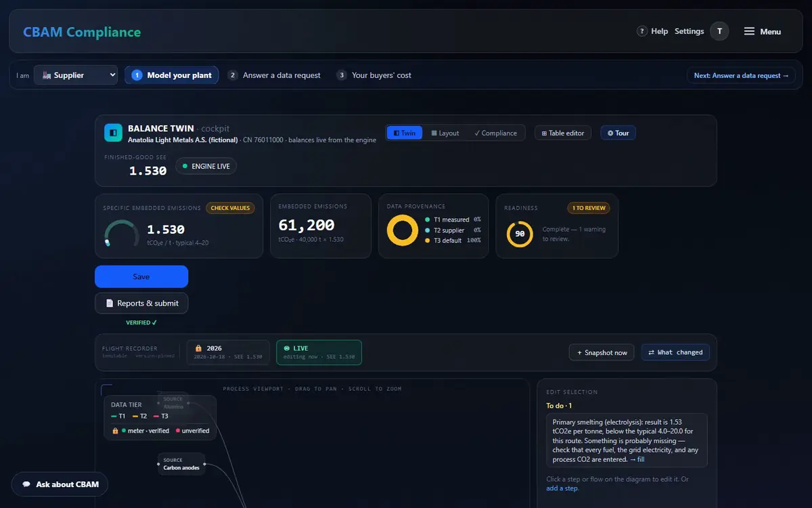The height and width of the screenshot is (508, 812).
Task: Click the Help question mark icon
Action: pos(642,31)
